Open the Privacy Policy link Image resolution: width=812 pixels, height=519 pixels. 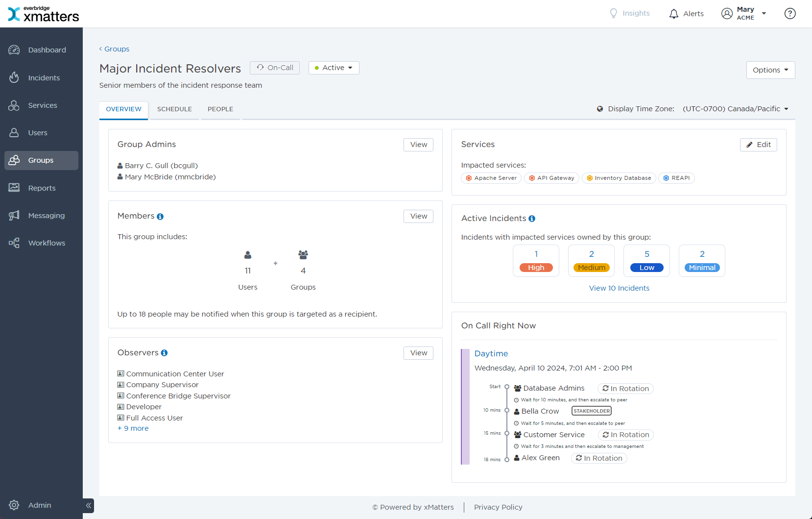(498, 507)
